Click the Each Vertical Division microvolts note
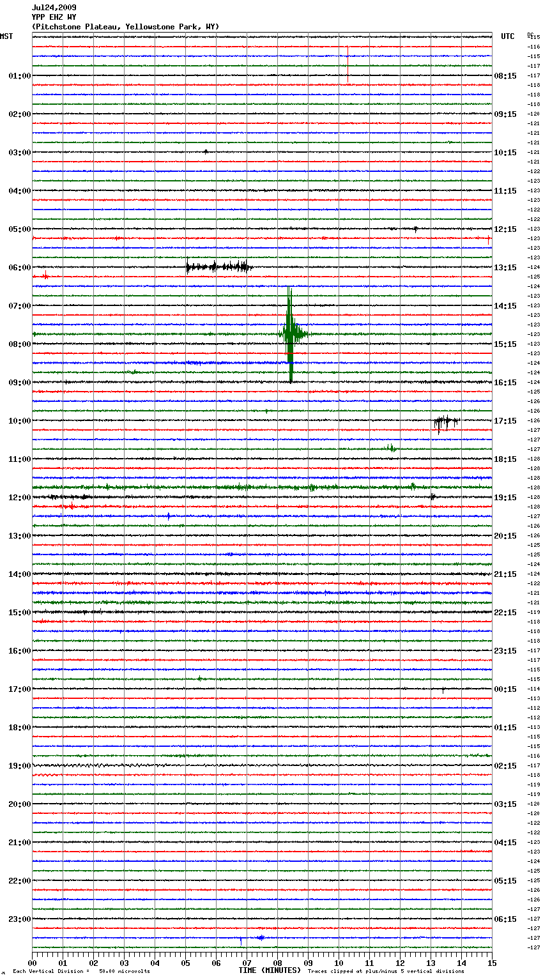The image size is (543, 980). tap(81, 972)
